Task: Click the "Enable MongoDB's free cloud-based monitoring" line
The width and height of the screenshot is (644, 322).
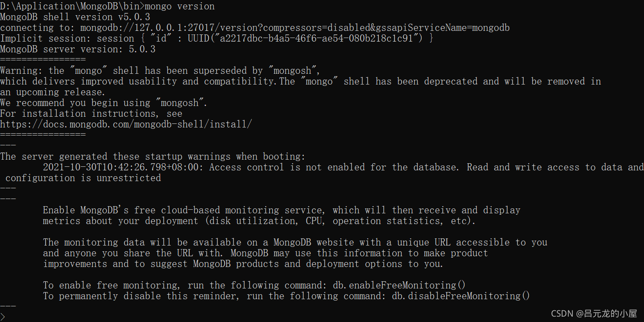Action: (x=281, y=210)
